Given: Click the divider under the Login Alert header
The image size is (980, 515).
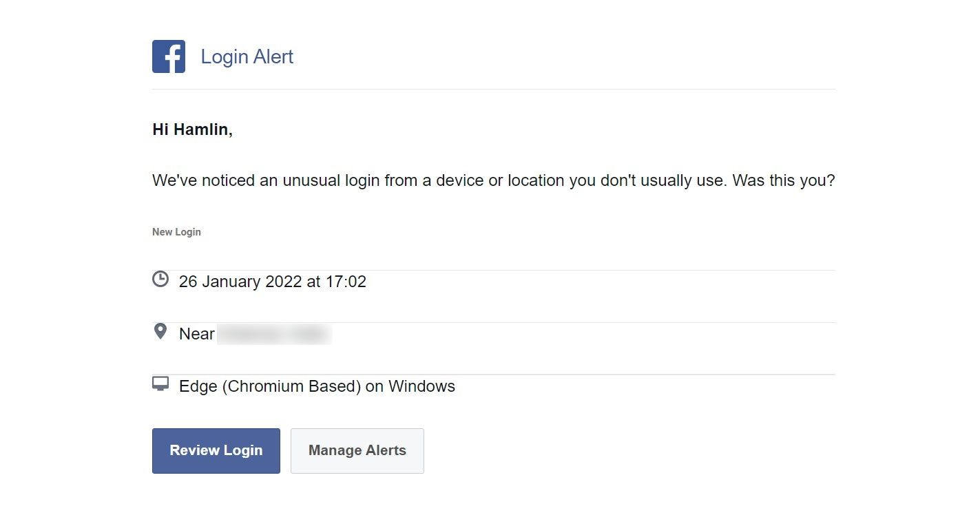Looking at the screenshot, I should click(493, 87).
